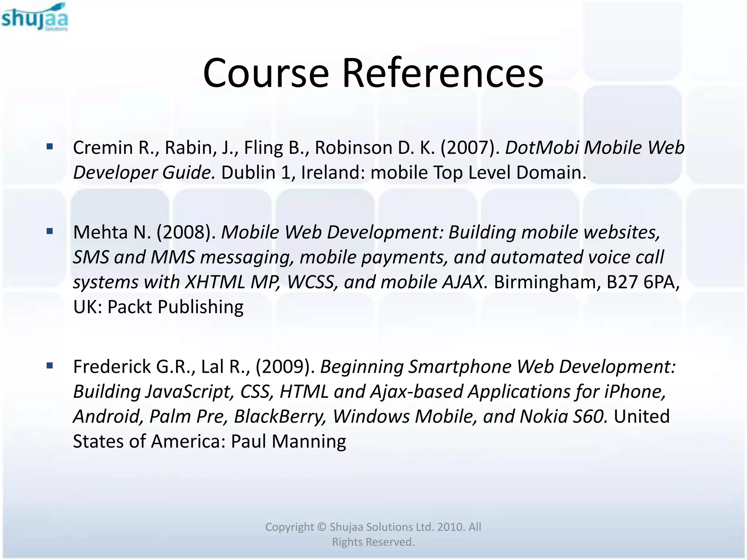Click the Shujaa Solutions logo

pos(35,17)
